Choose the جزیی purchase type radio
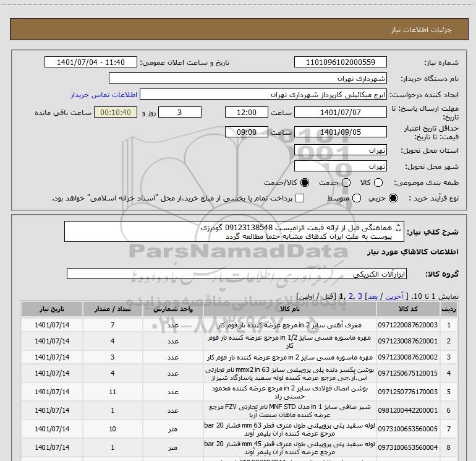 pyautogui.click(x=393, y=198)
